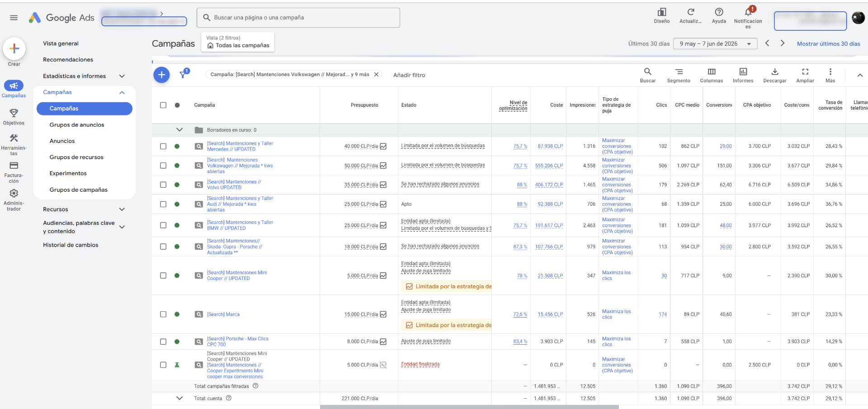Check the Mantenciones y Taller Audi row
The height and width of the screenshot is (409, 868).
point(163,204)
